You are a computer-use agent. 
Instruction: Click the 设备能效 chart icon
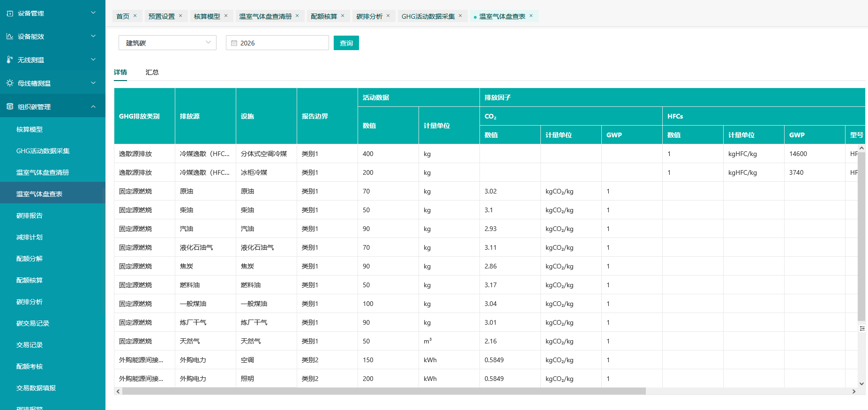(10, 36)
